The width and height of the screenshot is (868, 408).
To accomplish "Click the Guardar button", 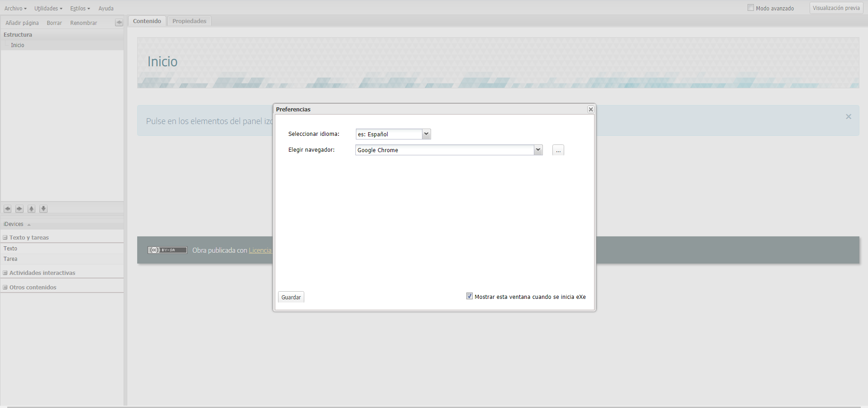I will point(291,297).
